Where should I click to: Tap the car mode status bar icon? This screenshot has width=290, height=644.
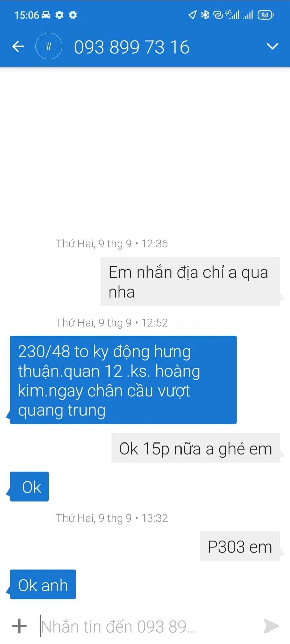pos(46,15)
